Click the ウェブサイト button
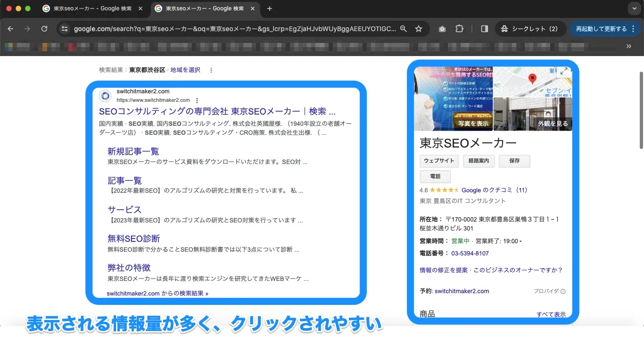The width and height of the screenshot is (644, 337). (439, 161)
